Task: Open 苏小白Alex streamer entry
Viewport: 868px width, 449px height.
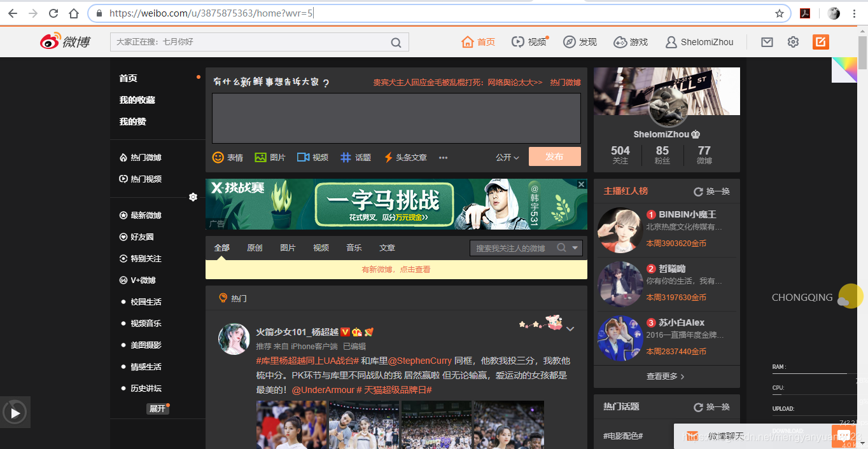Action: (666, 338)
